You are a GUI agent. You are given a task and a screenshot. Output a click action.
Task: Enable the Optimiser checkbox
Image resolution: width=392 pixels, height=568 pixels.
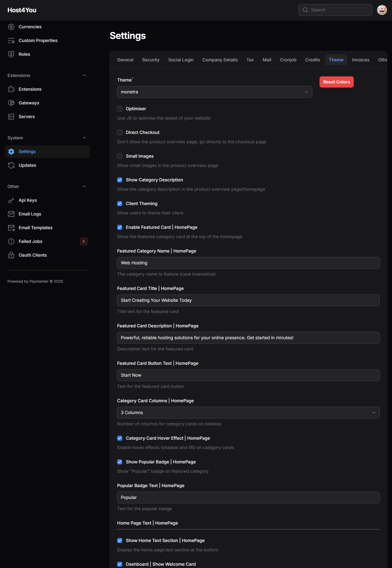pyautogui.click(x=120, y=109)
